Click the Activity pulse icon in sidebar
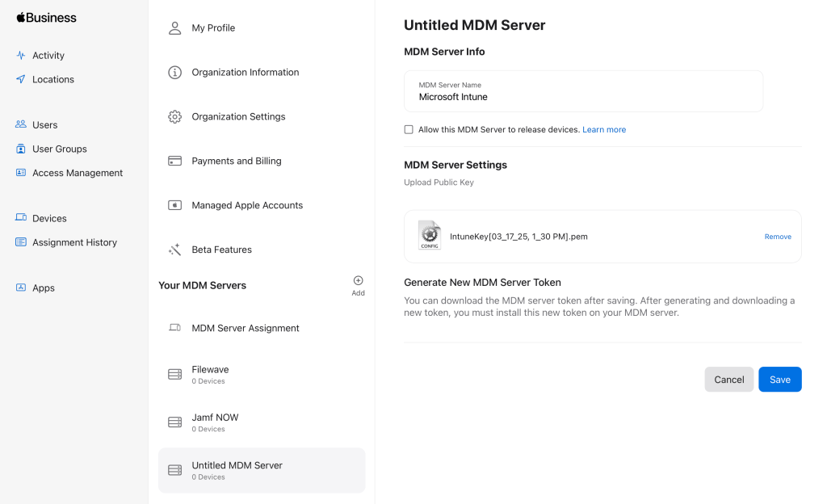 pyautogui.click(x=21, y=56)
